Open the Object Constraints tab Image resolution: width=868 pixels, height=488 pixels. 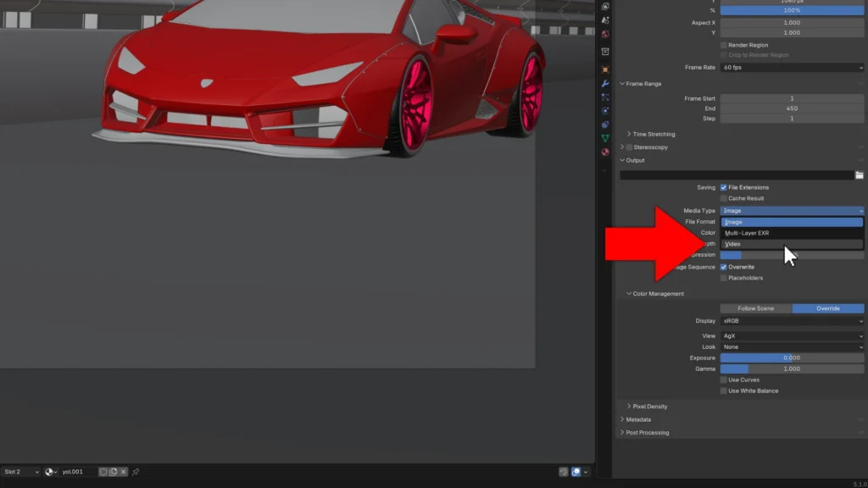tap(605, 125)
